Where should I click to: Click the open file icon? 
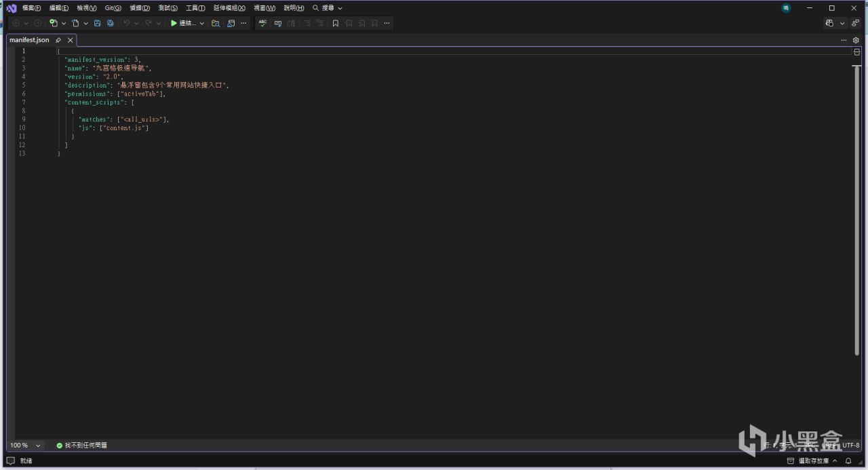[75, 23]
